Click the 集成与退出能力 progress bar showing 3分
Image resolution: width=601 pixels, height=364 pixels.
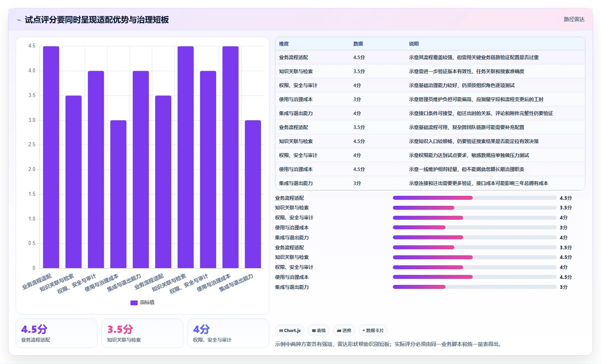coord(474,287)
